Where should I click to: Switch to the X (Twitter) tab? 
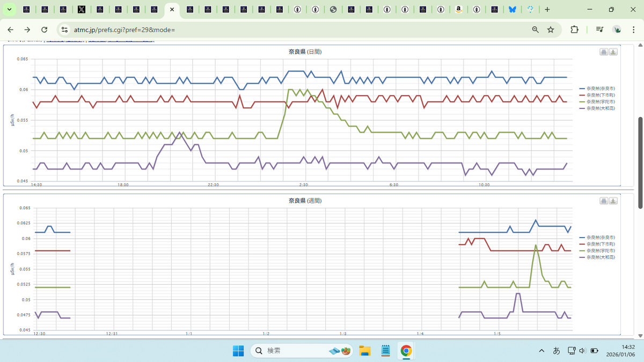(81, 10)
